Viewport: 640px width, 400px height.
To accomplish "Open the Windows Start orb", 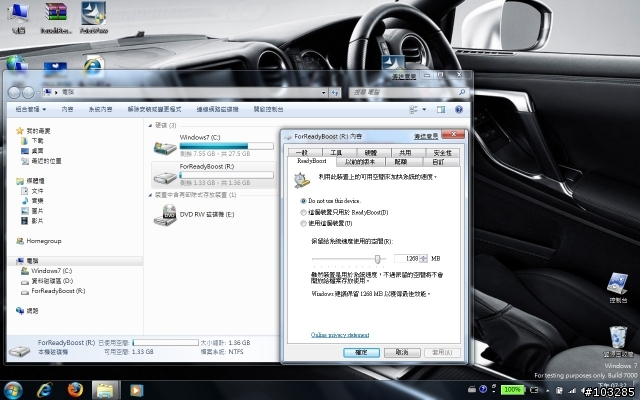I will pyautogui.click(x=13, y=390).
